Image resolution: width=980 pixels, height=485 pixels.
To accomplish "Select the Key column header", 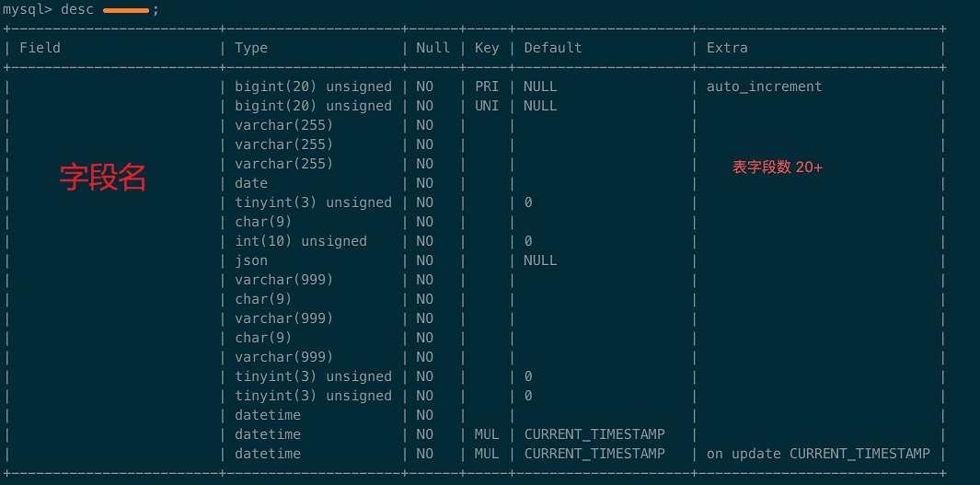I will [x=487, y=48].
